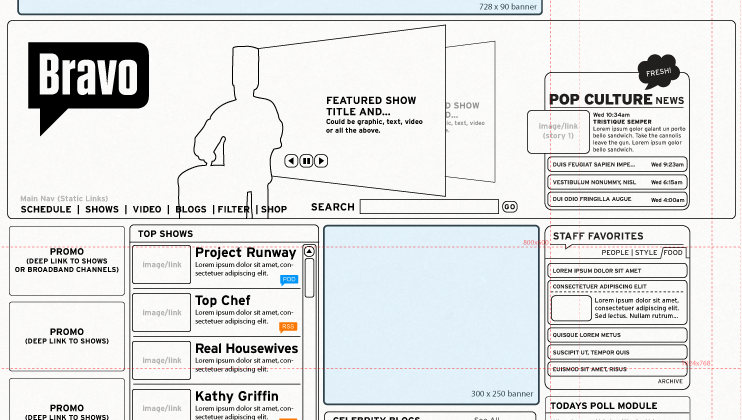
Task: Click the Bravo logo
Action: [88, 88]
